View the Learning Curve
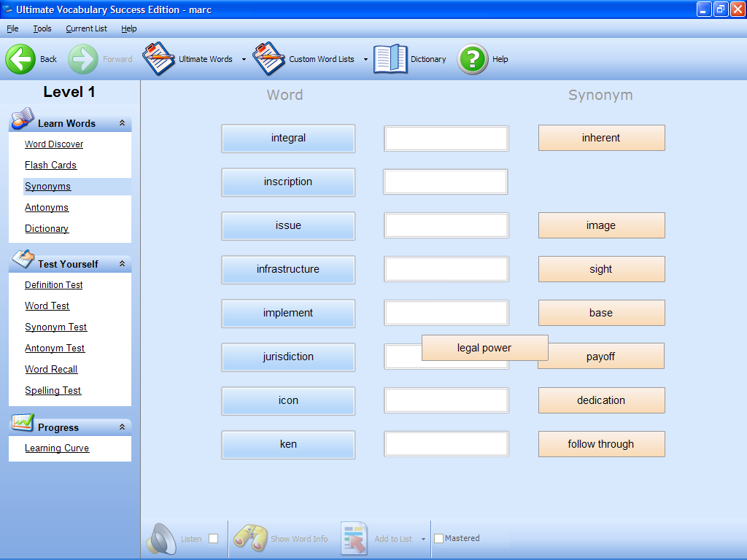747x560 pixels. (x=57, y=448)
